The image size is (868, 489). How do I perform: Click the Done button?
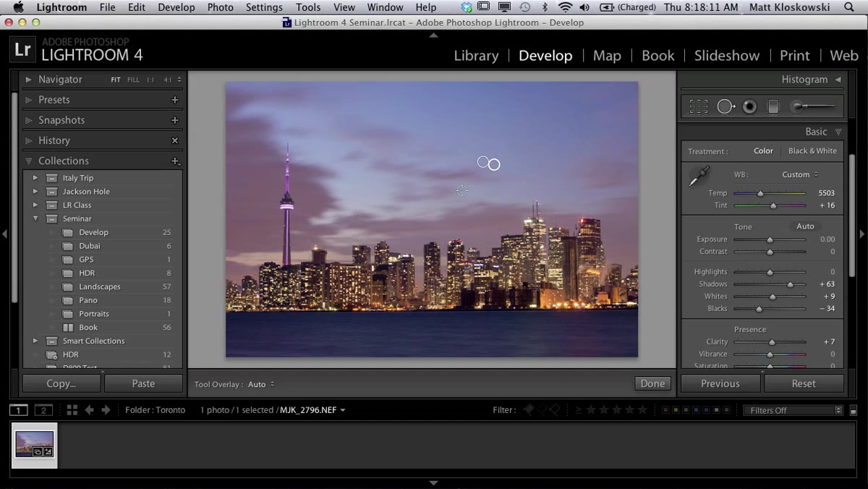tap(652, 384)
